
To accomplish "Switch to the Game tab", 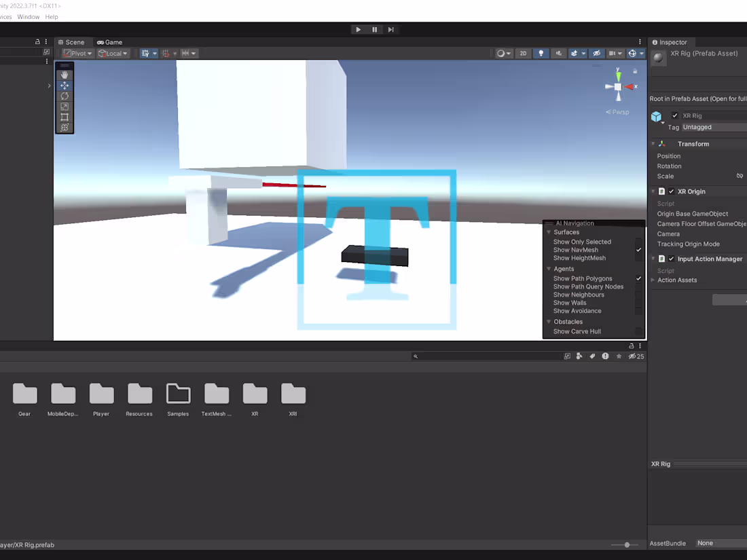I will [109, 42].
